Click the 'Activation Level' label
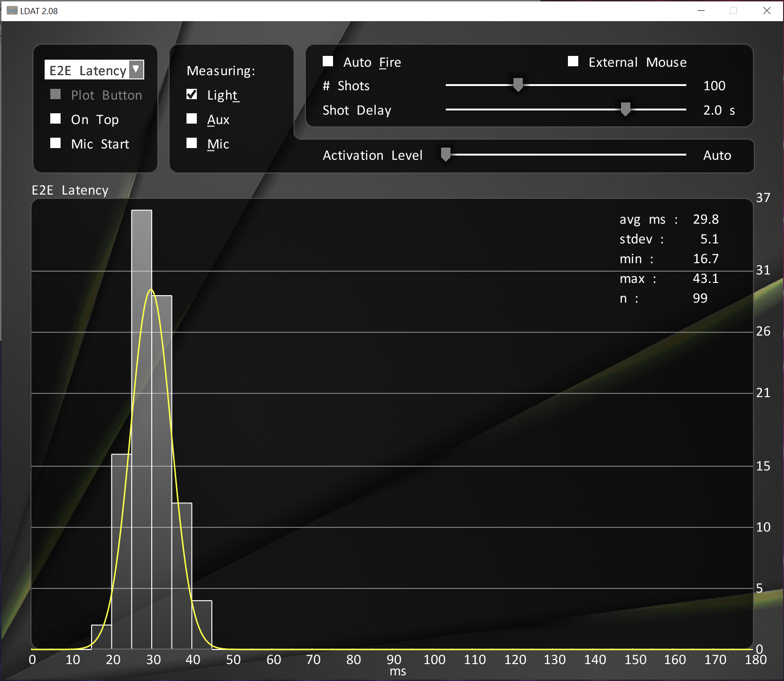Screen dimensions: 784x681 coord(373,156)
